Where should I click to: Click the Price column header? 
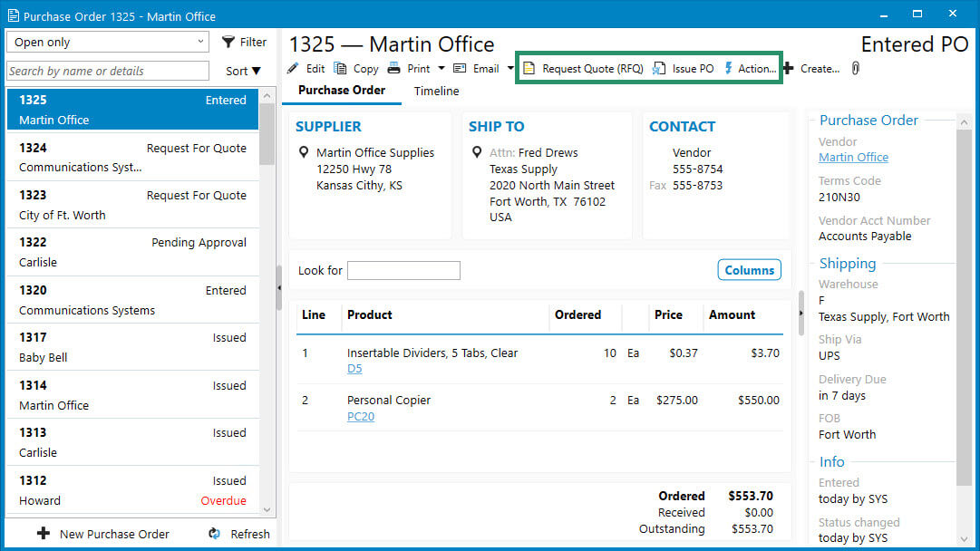point(668,314)
